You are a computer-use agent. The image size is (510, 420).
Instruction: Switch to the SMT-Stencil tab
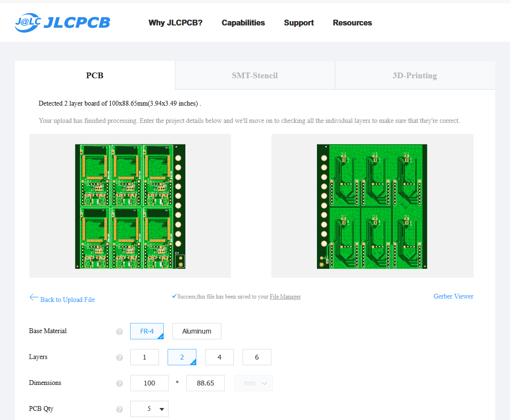[x=255, y=75]
